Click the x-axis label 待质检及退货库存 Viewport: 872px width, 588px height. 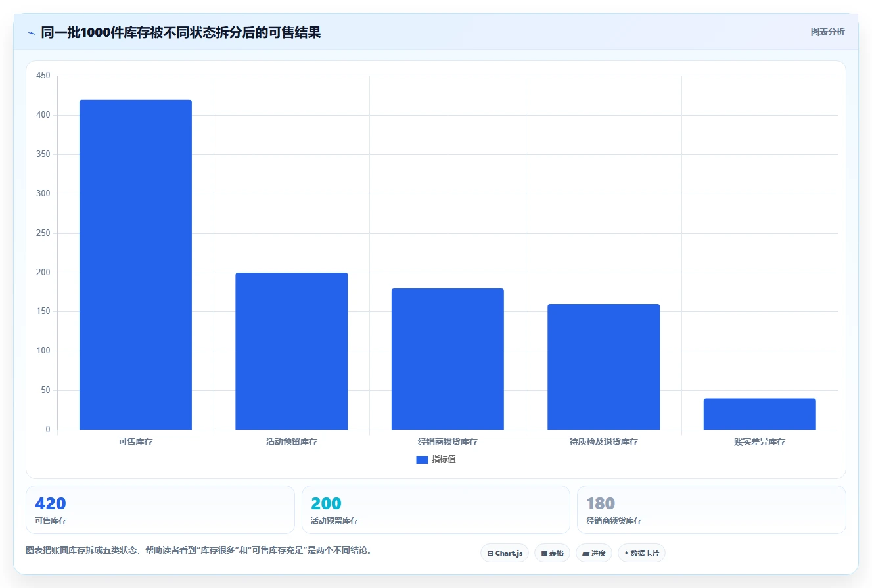[603, 442]
